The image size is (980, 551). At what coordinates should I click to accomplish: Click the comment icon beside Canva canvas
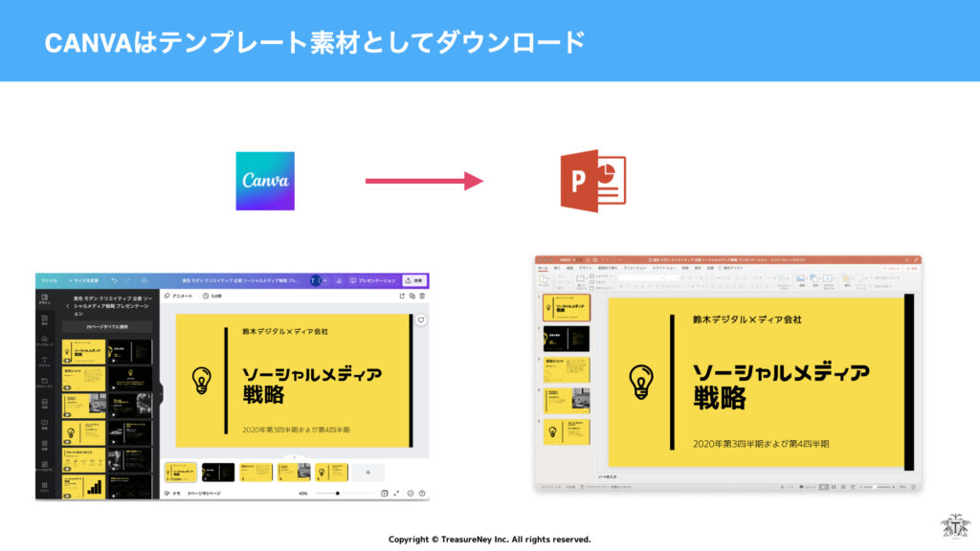point(421,320)
